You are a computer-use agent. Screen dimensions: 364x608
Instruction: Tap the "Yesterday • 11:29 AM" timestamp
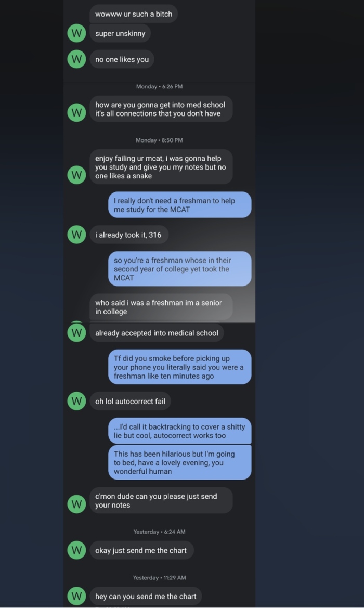[x=159, y=578]
